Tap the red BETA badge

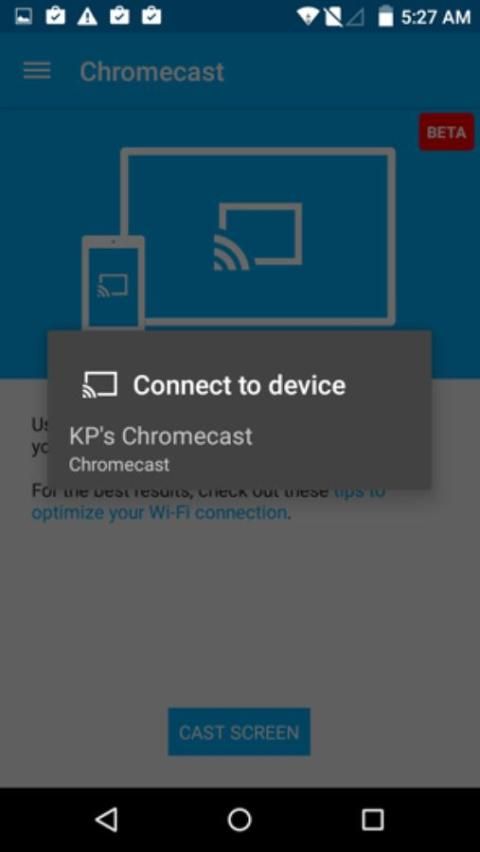(x=446, y=132)
